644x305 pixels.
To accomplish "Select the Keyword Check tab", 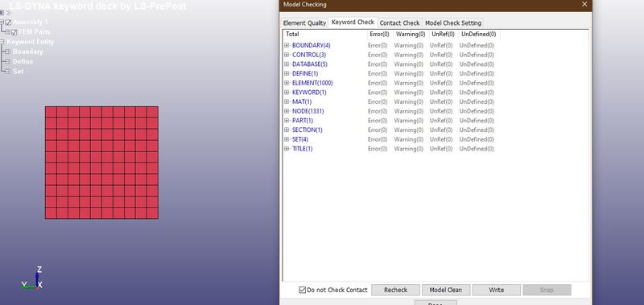I will pos(353,23).
